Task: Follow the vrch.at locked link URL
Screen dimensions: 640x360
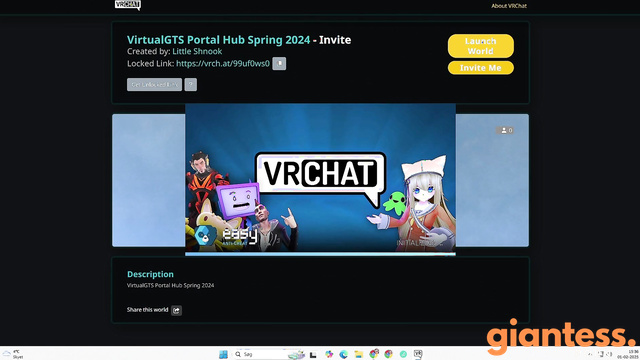Action: [x=223, y=64]
